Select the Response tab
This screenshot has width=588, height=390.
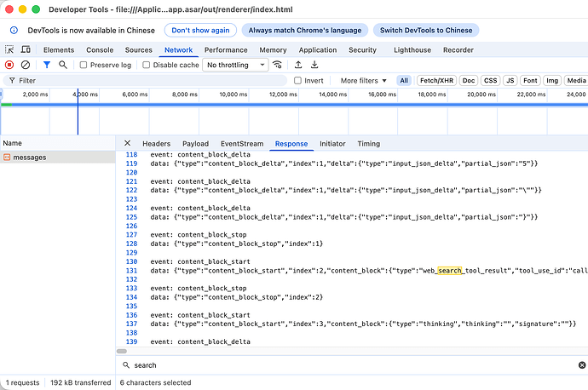pyautogui.click(x=291, y=144)
